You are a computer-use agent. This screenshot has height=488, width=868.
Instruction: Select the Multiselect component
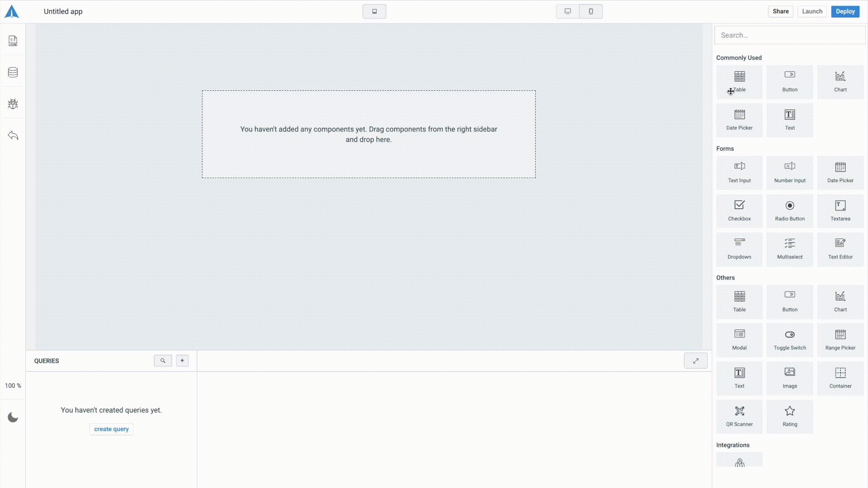pyautogui.click(x=790, y=249)
